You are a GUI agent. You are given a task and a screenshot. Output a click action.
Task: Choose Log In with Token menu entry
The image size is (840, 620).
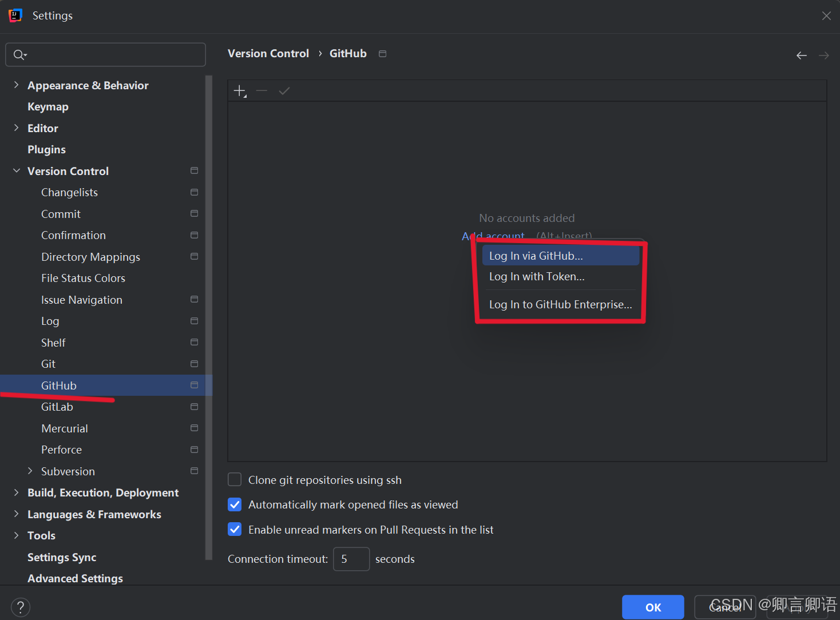tap(561, 277)
